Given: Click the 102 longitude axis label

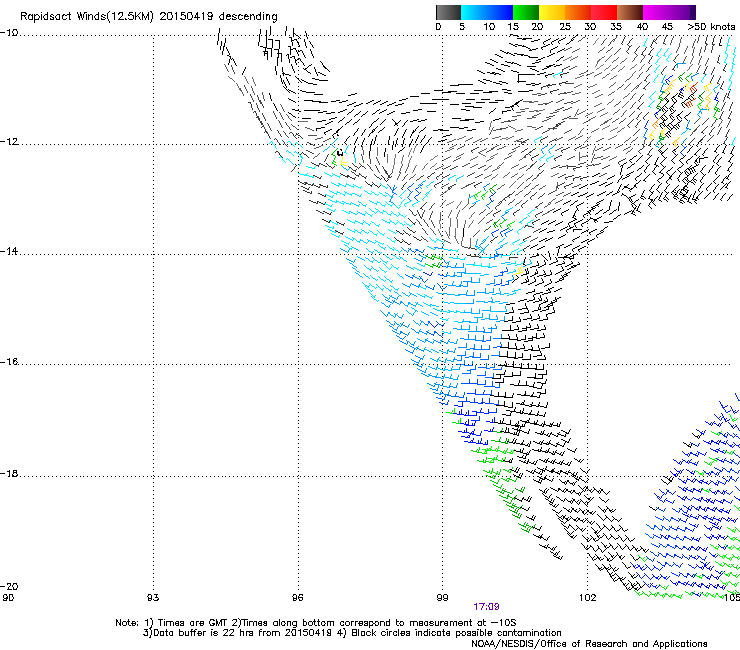Looking at the screenshot, I should point(587,597).
